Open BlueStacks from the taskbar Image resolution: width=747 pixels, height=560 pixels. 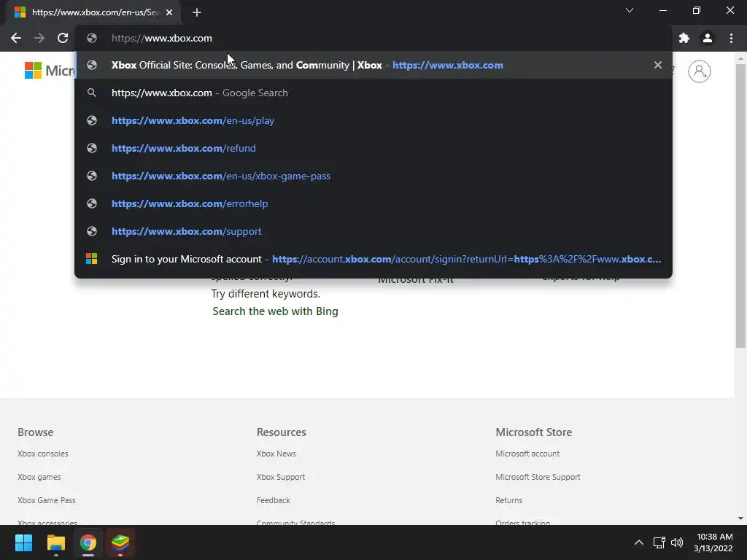tap(120, 542)
